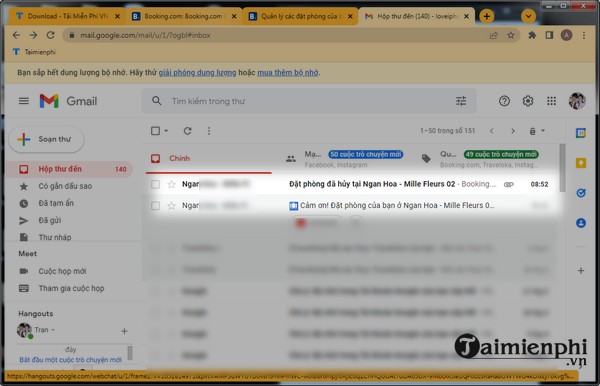Toggle main menu hamburger icon
This screenshot has height=386, width=600.
pos(24,101)
